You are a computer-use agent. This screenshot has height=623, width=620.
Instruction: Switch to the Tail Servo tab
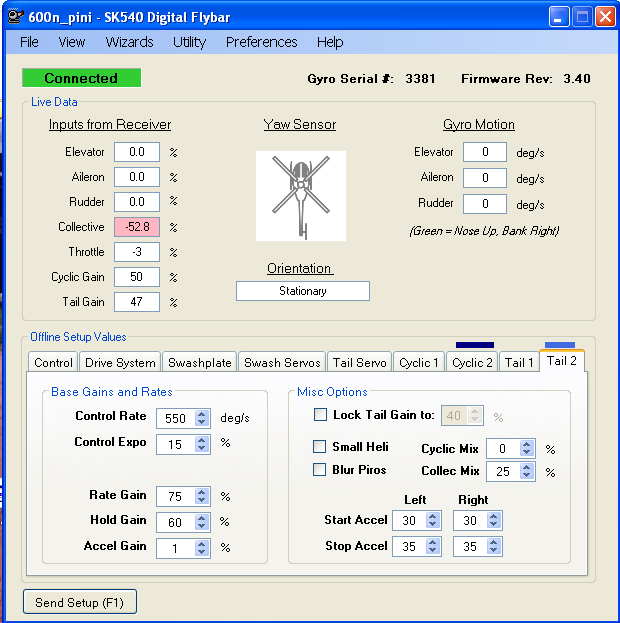tap(359, 362)
